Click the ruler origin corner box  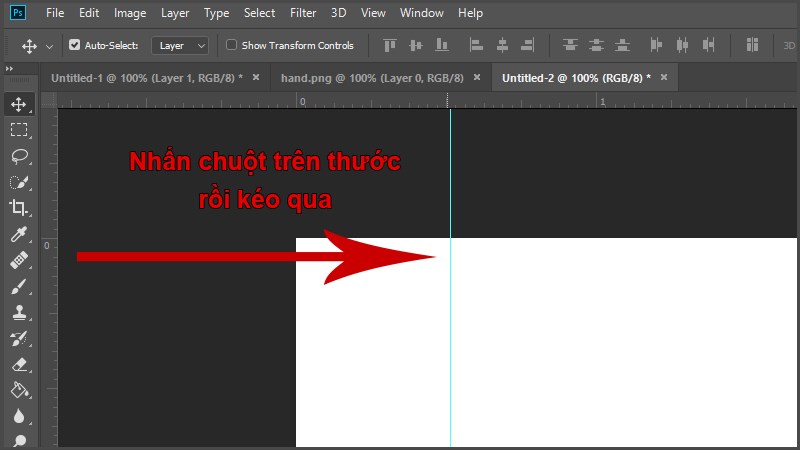(x=49, y=100)
